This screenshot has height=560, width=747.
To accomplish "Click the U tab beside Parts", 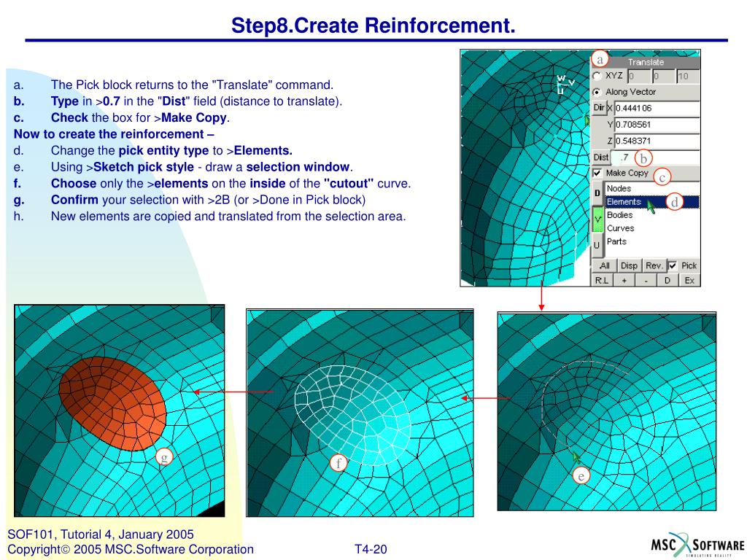I will tap(597, 246).
